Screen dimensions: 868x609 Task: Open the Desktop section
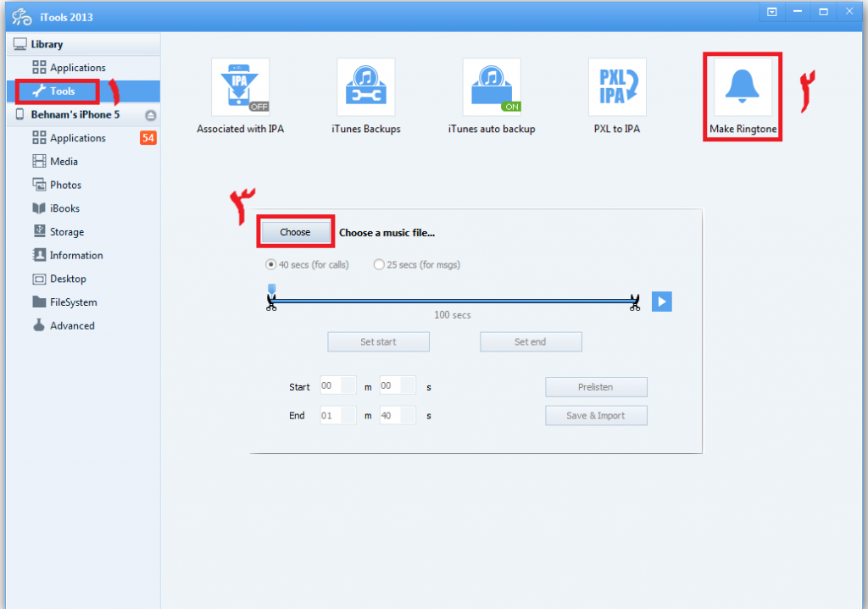tap(84, 279)
